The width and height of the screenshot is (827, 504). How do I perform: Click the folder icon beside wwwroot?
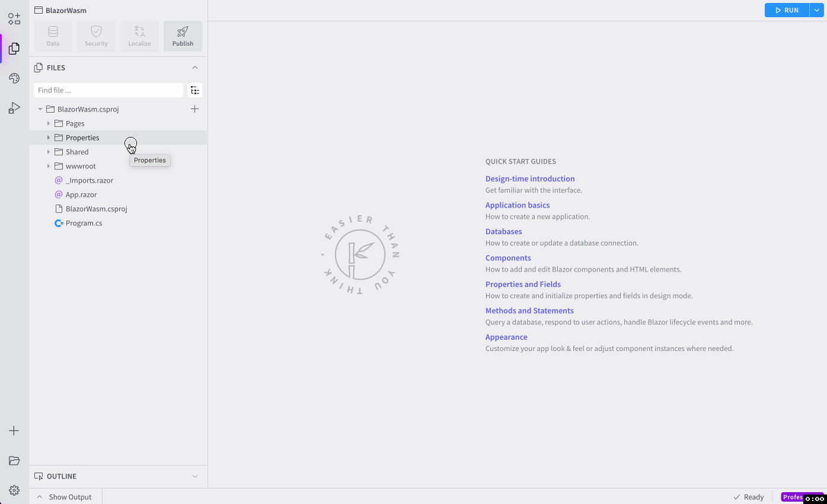point(59,166)
